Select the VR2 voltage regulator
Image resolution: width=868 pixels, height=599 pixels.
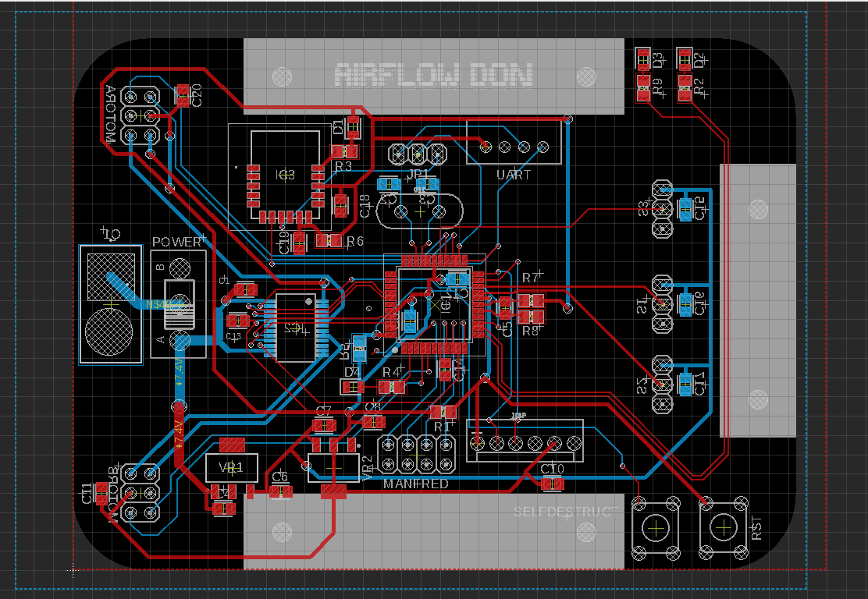[x=334, y=468]
